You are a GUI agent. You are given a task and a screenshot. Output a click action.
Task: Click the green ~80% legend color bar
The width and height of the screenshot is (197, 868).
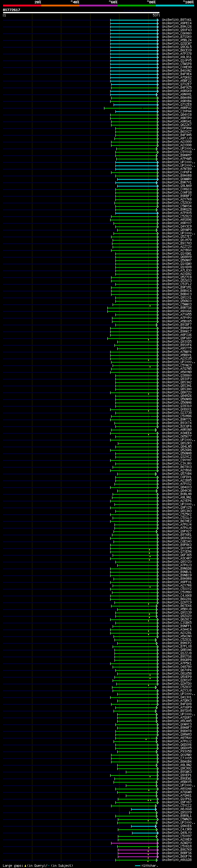pos(137,6)
